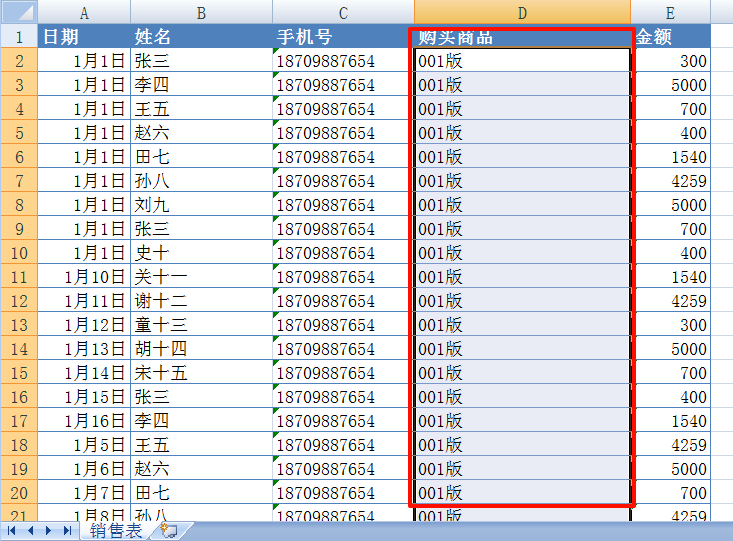The width and height of the screenshot is (733, 541).
Task: Select the highlighted column D header
Action: 522,12
